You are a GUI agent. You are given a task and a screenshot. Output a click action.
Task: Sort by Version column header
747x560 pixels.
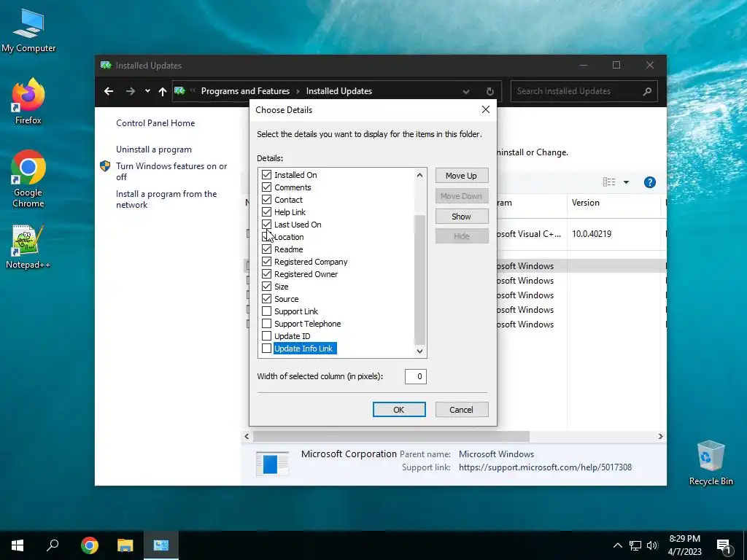pos(614,203)
